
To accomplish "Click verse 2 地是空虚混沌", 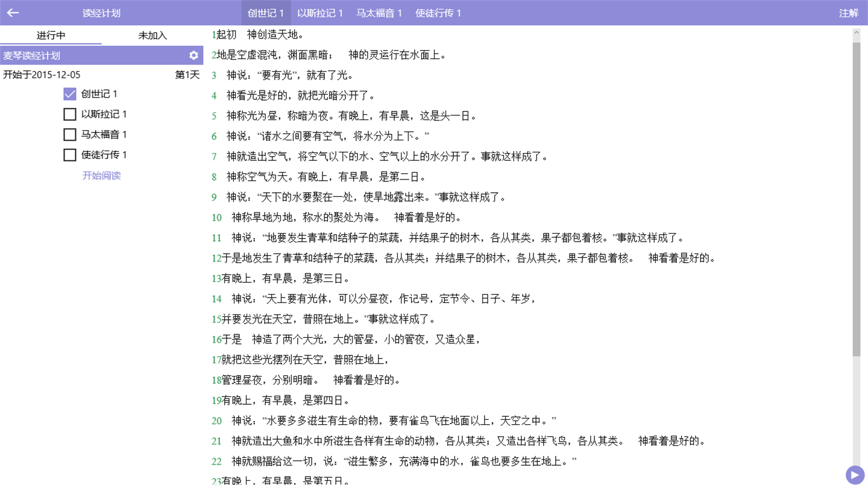I will 329,55.
